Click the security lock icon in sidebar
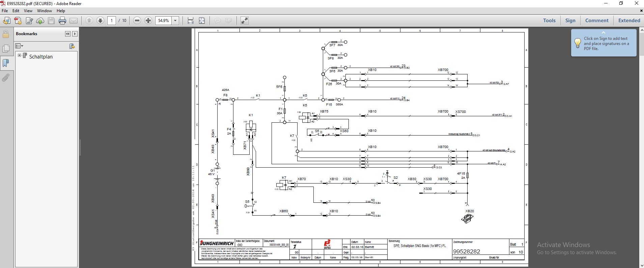The image size is (644, 268). pos(6,34)
